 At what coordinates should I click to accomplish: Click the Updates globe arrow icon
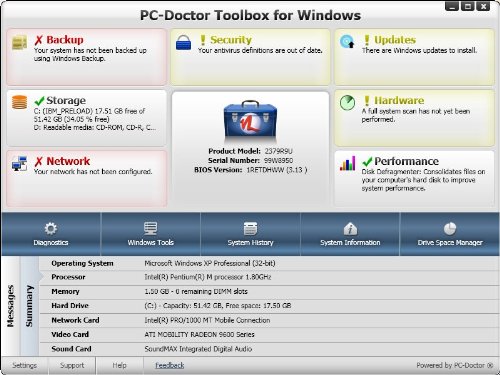[347, 42]
